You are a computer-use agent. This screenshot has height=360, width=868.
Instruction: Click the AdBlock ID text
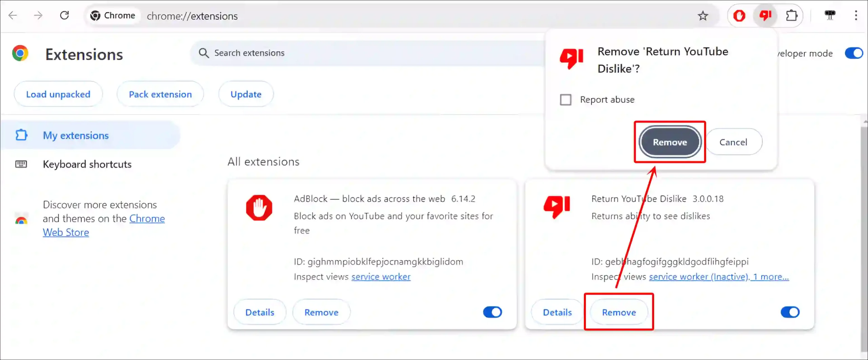pyautogui.click(x=378, y=261)
